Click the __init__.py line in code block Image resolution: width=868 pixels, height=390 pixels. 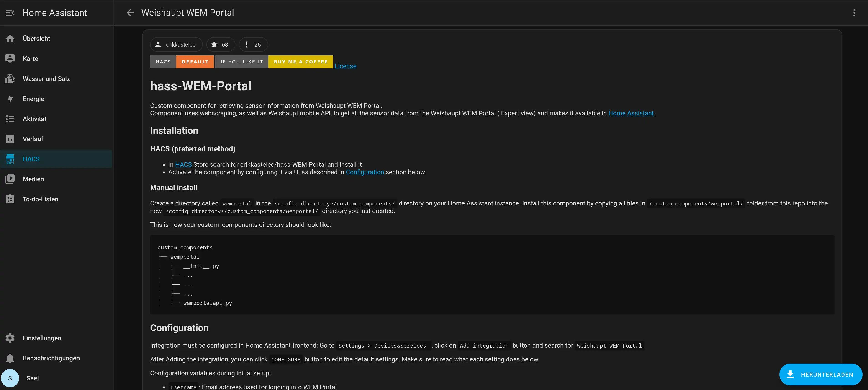(x=201, y=266)
